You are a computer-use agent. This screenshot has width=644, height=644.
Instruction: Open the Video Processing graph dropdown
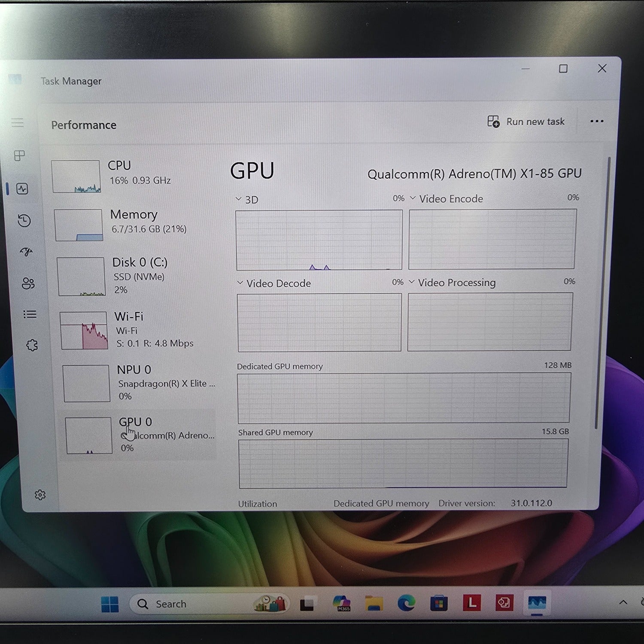(412, 282)
